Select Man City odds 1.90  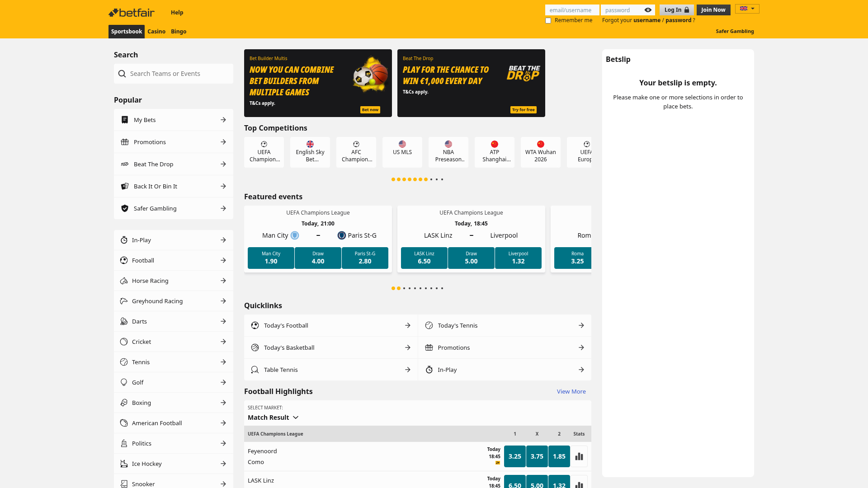[271, 258]
